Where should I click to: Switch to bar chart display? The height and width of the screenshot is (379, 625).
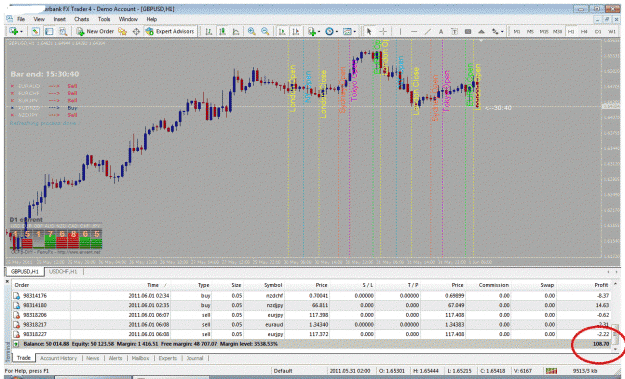point(208,31)
